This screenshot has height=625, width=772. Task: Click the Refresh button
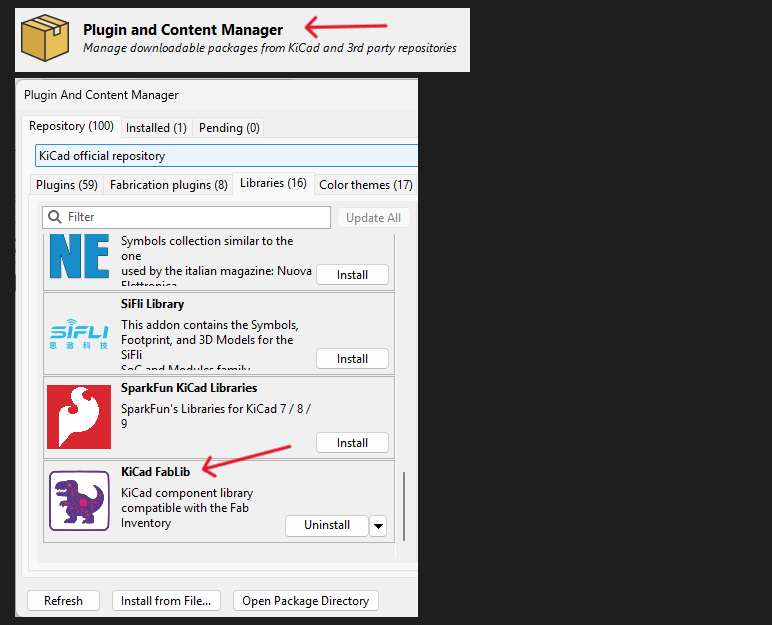[x=64, y=601]
